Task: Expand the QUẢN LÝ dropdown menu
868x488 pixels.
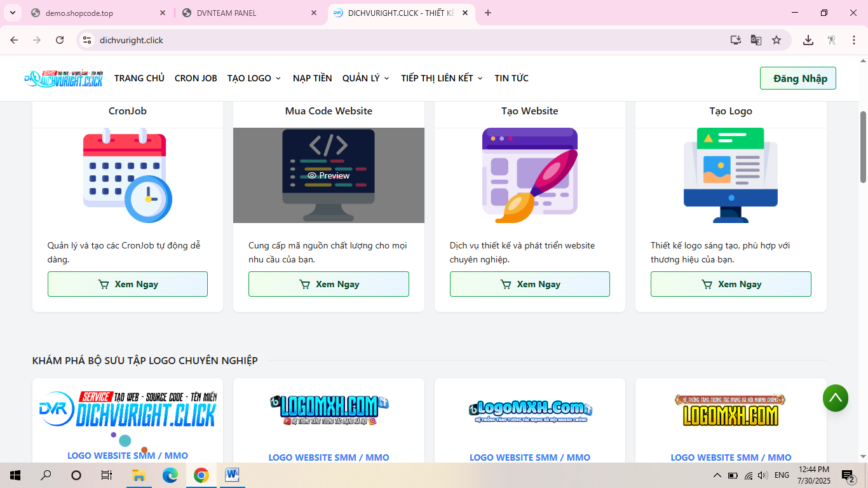Action: click(x=365, y=78)
